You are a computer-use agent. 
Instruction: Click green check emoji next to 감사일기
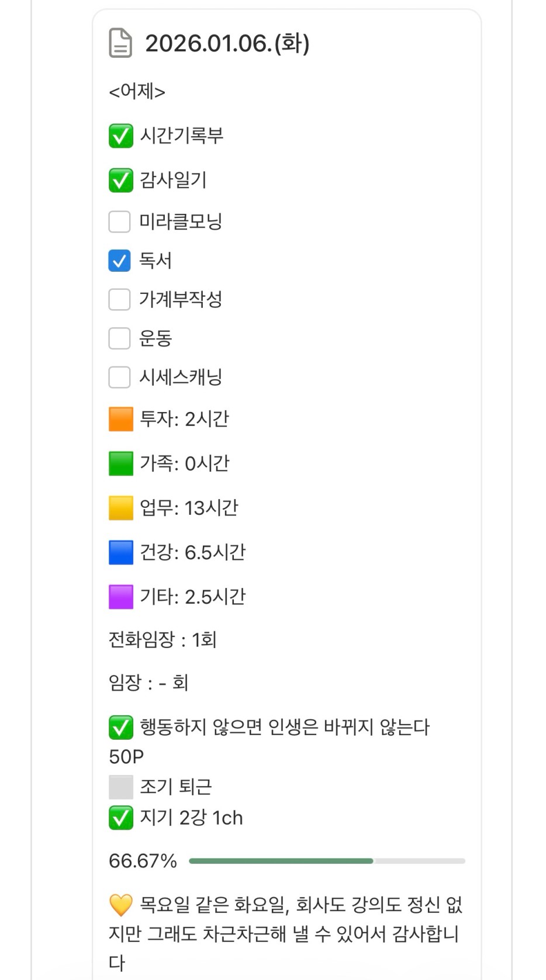click(121, 180)
